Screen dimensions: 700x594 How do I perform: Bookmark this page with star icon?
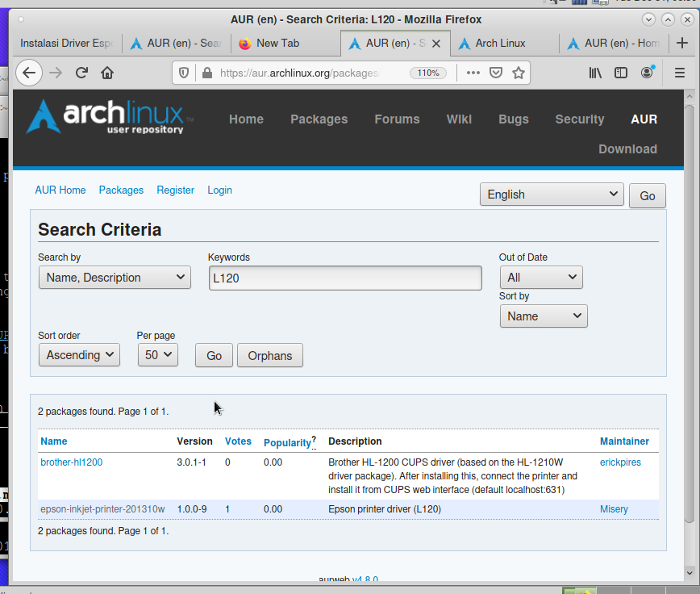519,73
